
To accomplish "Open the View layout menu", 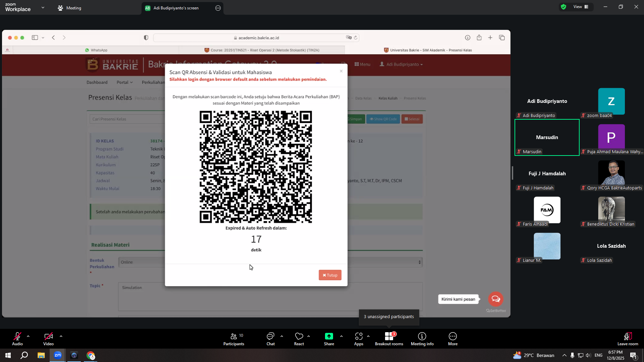I will pos(581,7).
